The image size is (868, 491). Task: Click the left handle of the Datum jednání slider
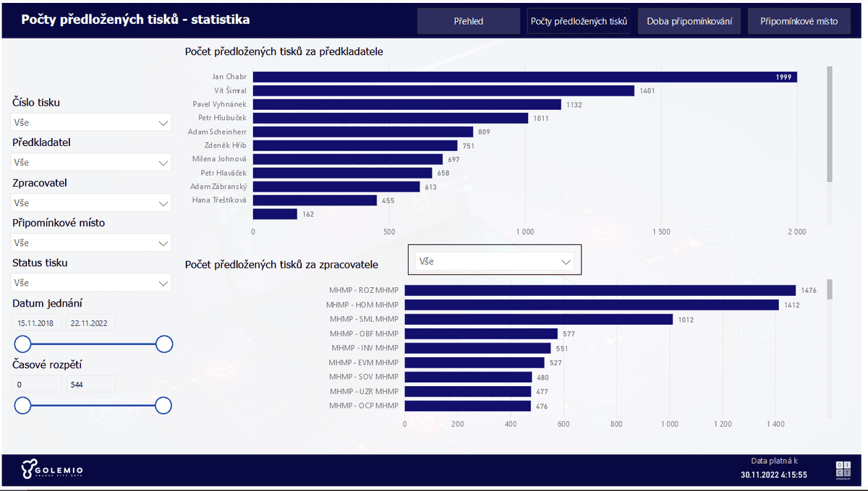(22, 344)
